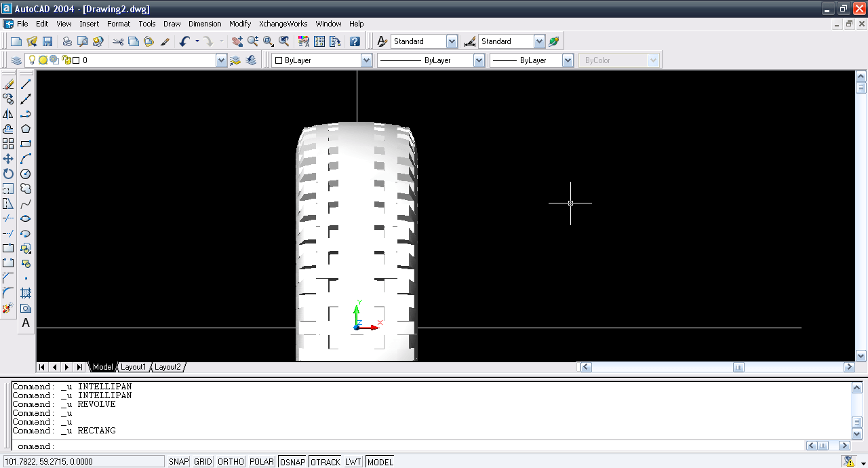Select the Array tool
The image size is (868, 468).
8,144
